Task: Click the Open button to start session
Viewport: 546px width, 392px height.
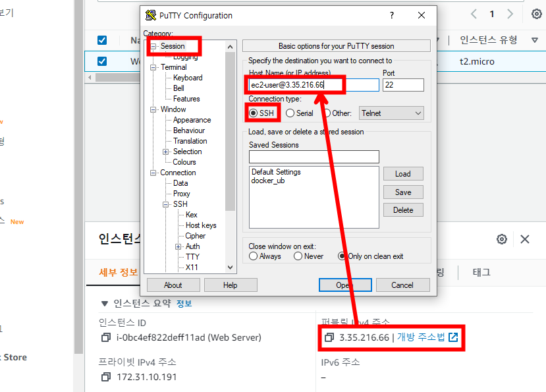Action: point(345,285)
